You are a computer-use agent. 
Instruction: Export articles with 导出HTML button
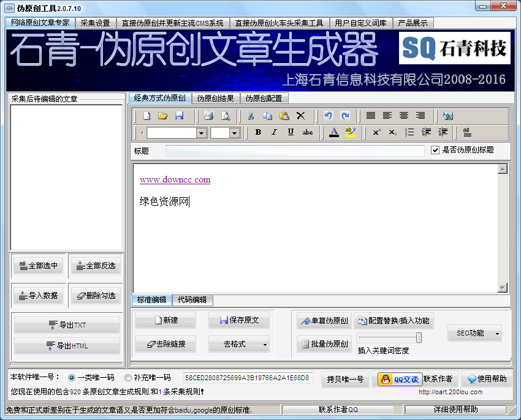(x=67, y=346)
